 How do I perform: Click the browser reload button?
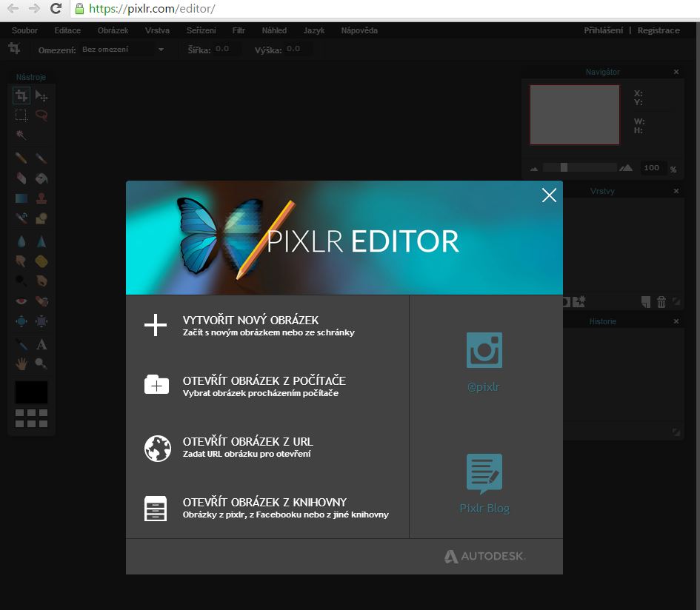[x=56, y=8]
